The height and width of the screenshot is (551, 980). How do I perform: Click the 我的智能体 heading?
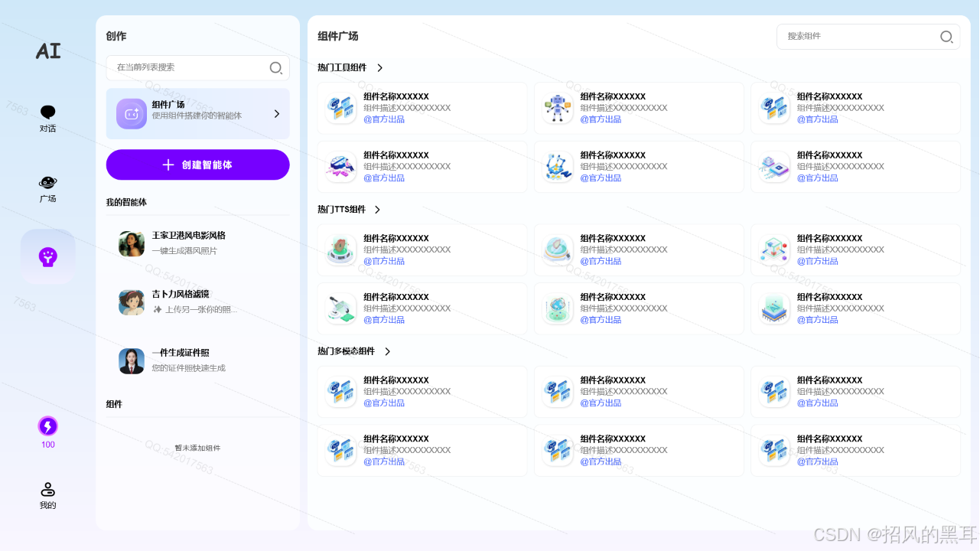(126, 203)
